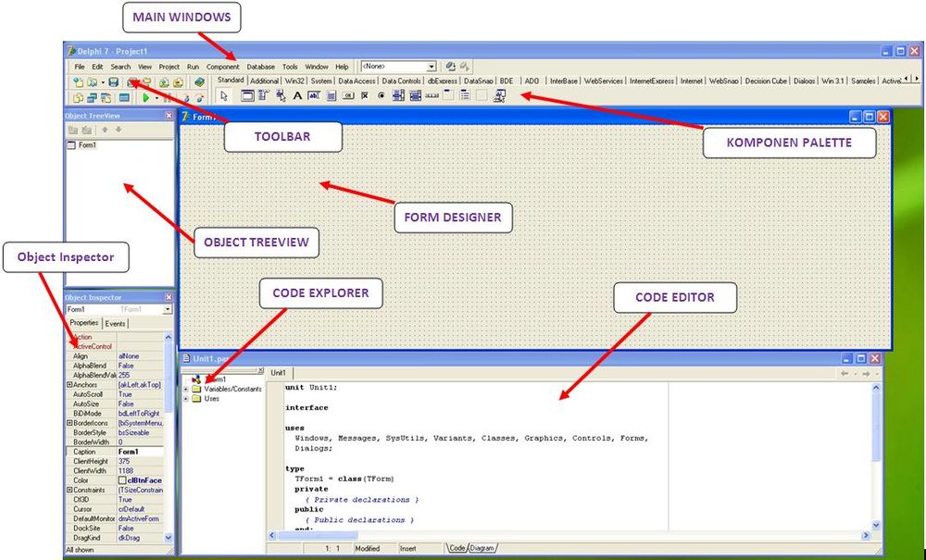This screenshot has width=926, height=560.
Task: Pick the Label component (letter A)
Action: click(297, 95)
